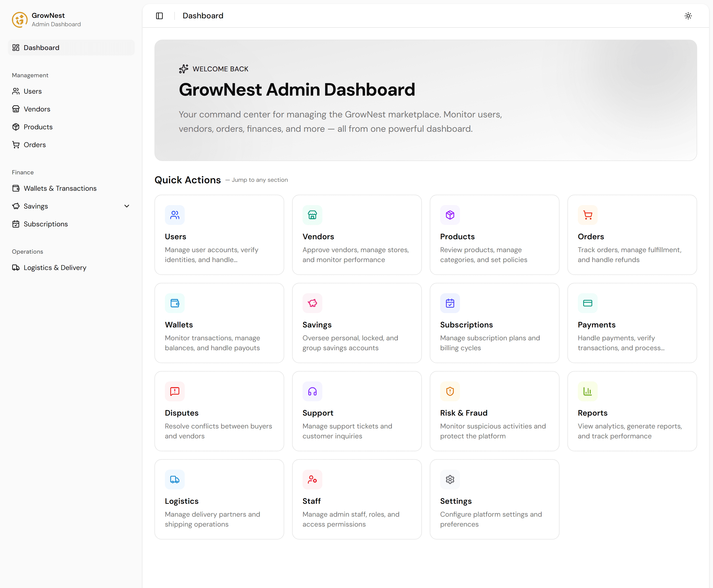Viewport: 713px width, 588px height.
Task: Click the Vendors storefront icon on the card
Action: coord(312,215)
